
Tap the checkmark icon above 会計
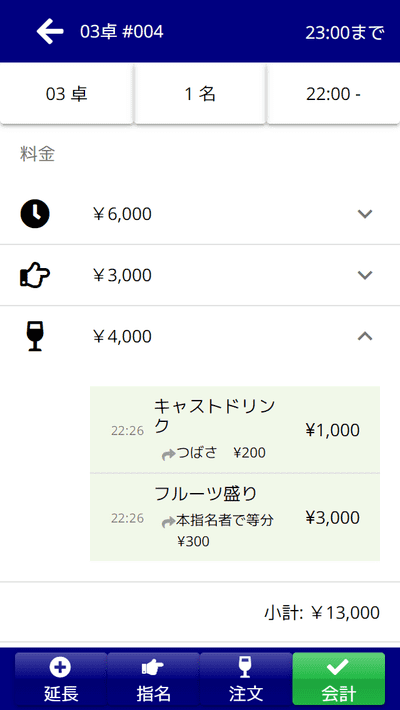coord(338,667)
